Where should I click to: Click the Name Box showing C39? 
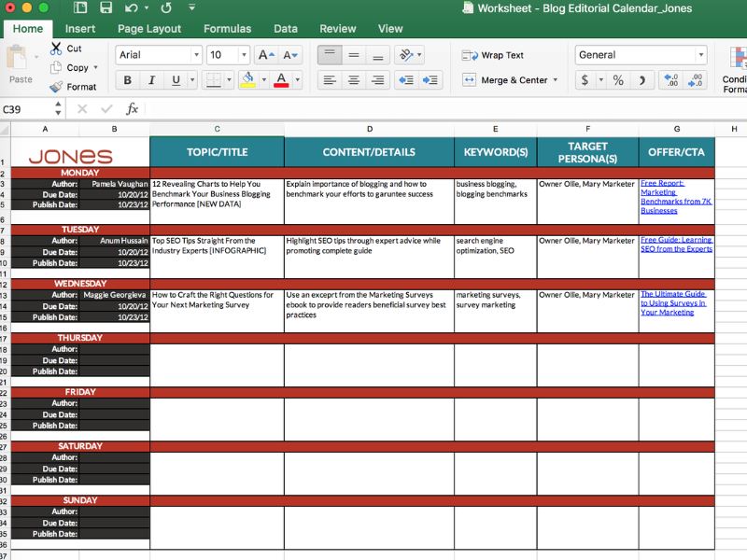(27, 109)
